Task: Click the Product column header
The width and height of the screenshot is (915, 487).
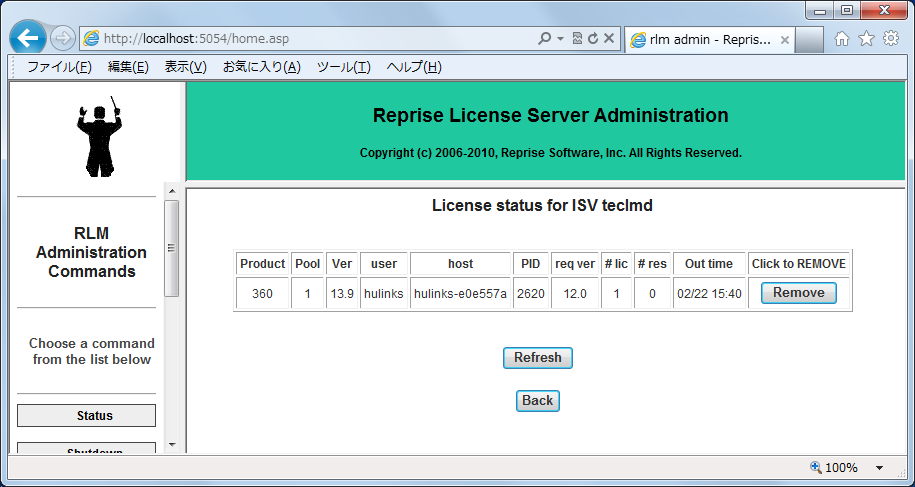Action: pyautogui.click(x=263, y=264)
